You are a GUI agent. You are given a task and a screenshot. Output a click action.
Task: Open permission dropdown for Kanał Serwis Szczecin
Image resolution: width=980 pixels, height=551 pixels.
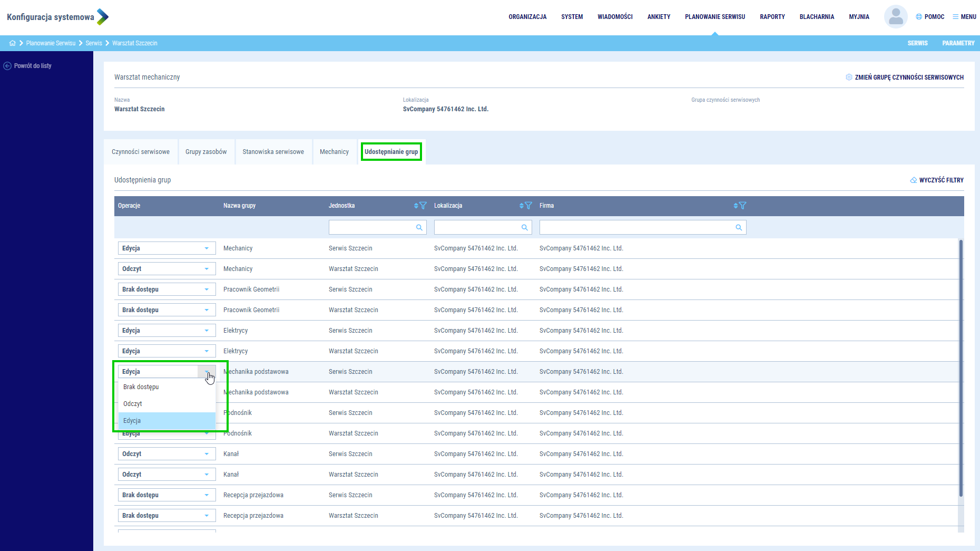(207, 454)
